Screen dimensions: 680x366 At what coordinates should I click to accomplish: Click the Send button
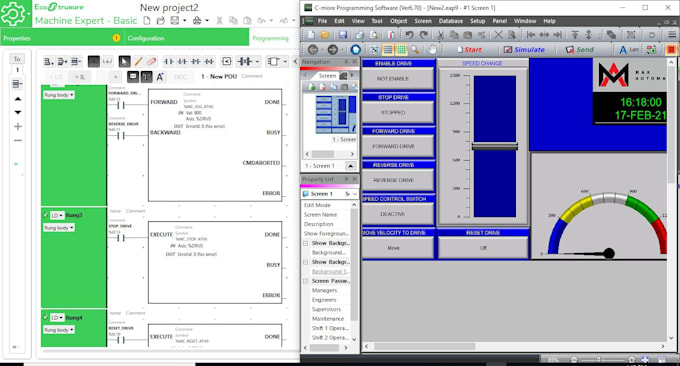pos(580,49)
